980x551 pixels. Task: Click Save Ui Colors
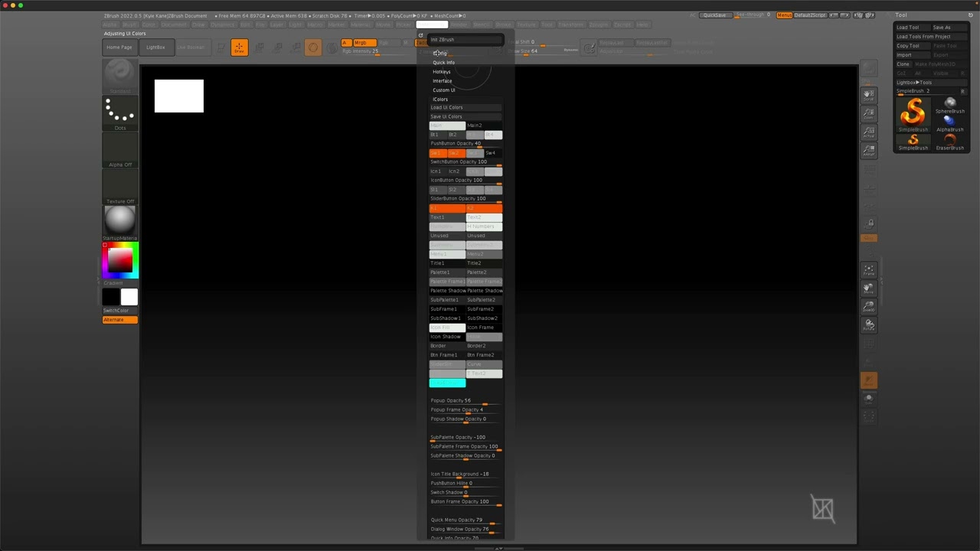(465, 117)
